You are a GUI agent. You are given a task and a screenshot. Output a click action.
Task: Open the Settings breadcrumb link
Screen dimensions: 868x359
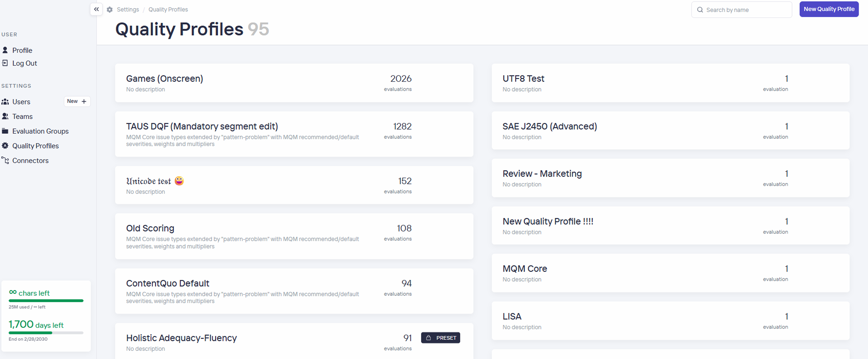point(128,9)
